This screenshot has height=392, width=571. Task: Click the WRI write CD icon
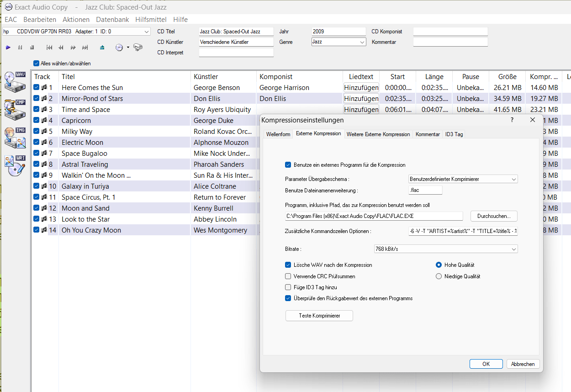click(15, 165)
